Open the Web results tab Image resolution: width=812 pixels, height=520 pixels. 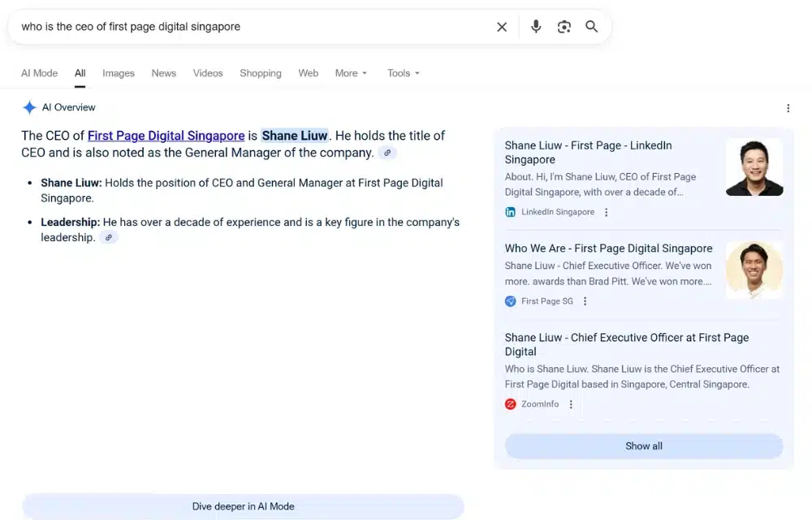tap(308, 73)
